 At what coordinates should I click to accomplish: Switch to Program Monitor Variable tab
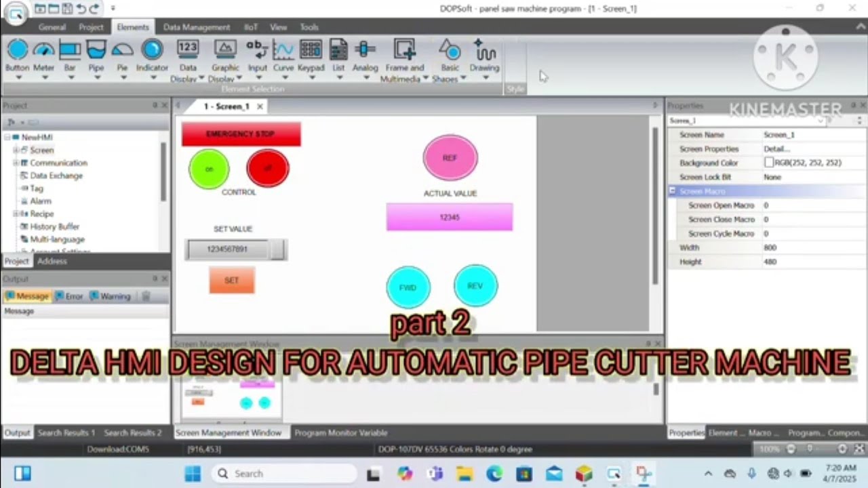tap(340, 432)
